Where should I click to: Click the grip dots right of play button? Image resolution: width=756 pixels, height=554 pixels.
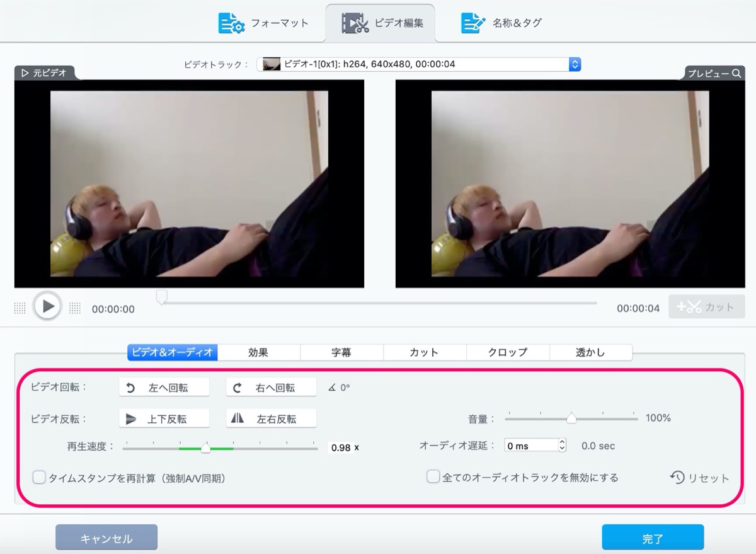pyautogui.click(x=75, y=308)
